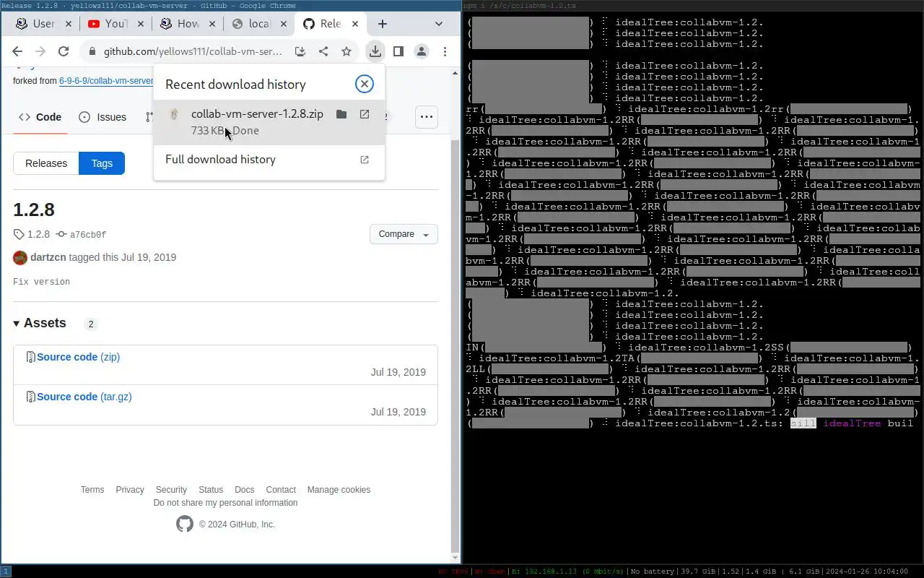The height and width of the screenshot is (578, 924).
Task: View site information via the padlock icon
Action: [92, 52]
